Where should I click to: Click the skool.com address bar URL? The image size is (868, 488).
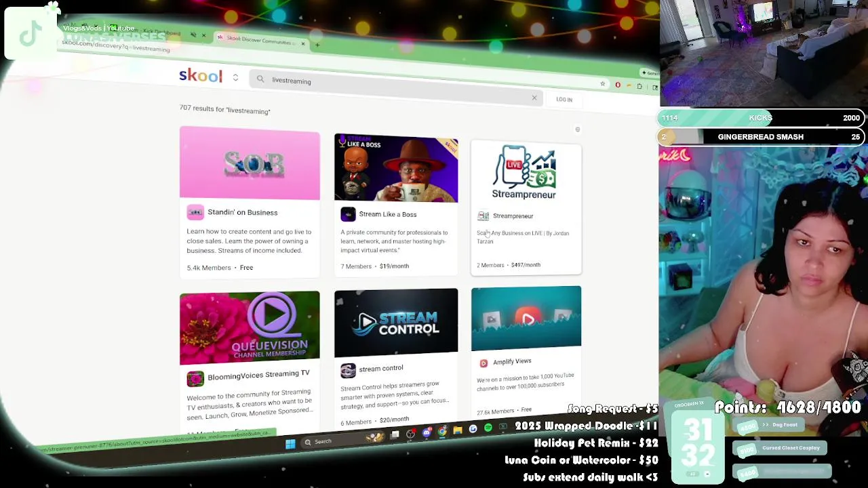[115, 45]
